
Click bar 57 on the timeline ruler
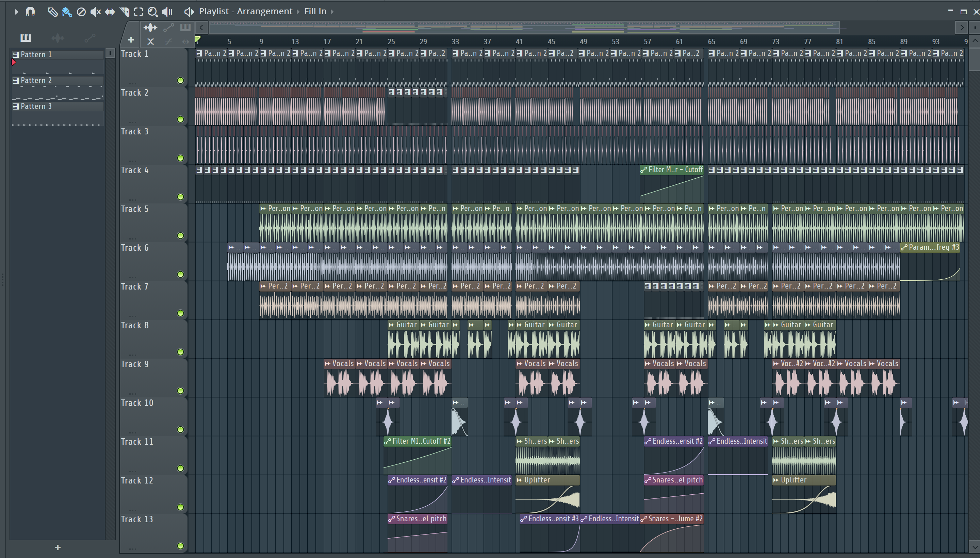(x=647, y=42)
